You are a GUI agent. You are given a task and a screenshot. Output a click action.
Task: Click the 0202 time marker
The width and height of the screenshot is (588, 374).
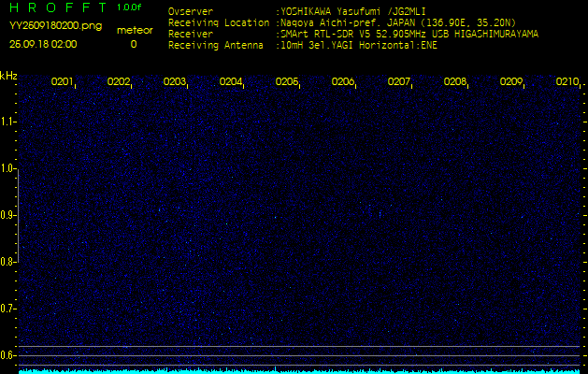(x=118, y=81)
